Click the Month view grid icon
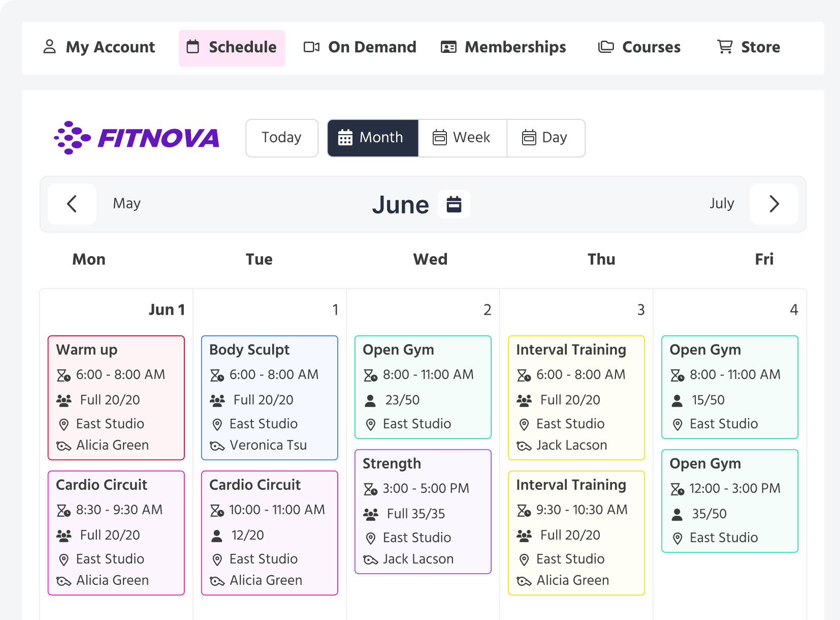840x620 pixels. tap(345, 137)
